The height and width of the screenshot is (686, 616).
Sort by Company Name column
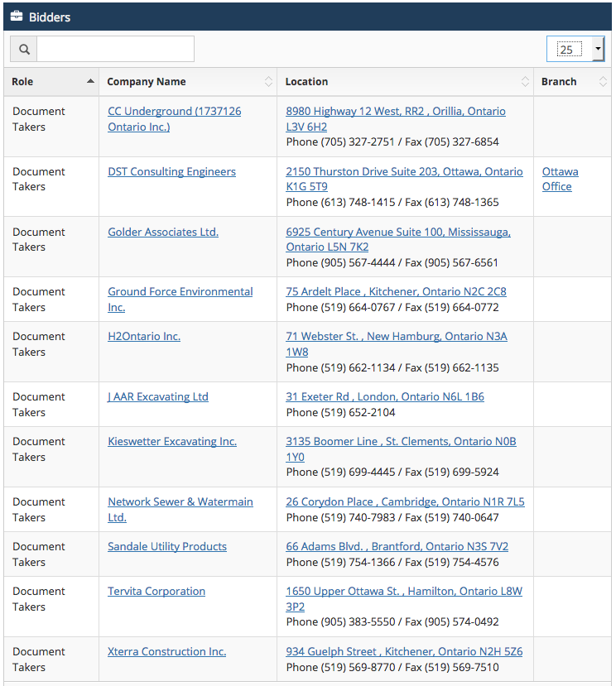coord(188,82)
